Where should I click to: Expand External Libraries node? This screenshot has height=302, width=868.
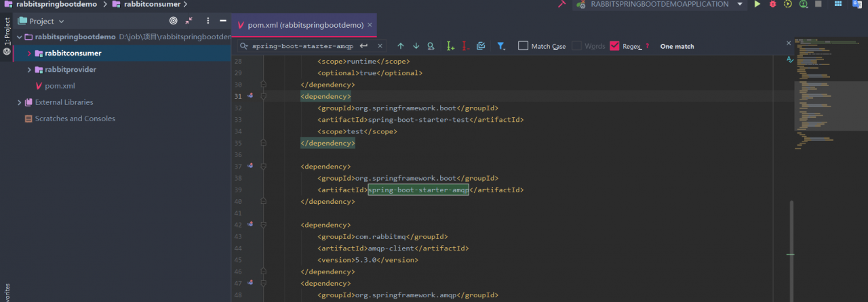click(20, 102)
